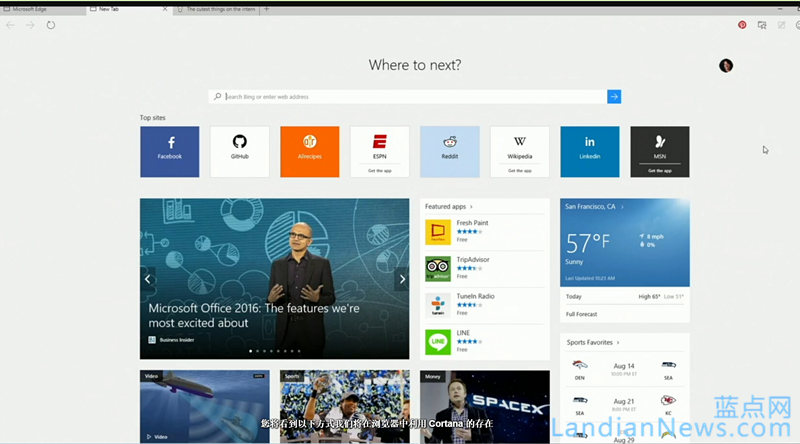Click 'Get the app' under Wikipedia
Screen dimensions: 800x444
[x=519, y=171]
